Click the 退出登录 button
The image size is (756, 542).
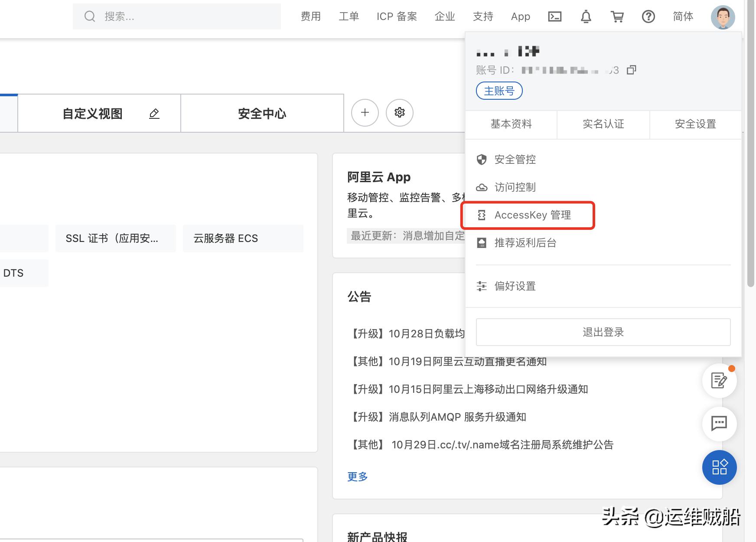[603, 332]
